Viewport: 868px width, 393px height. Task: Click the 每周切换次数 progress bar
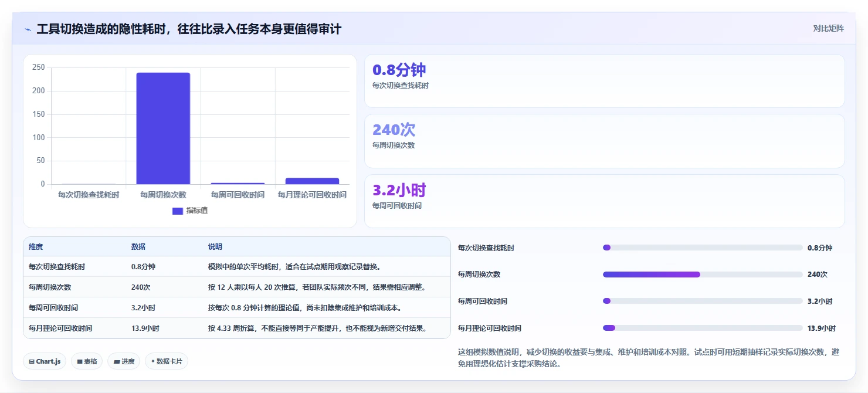tap(703, 275)
